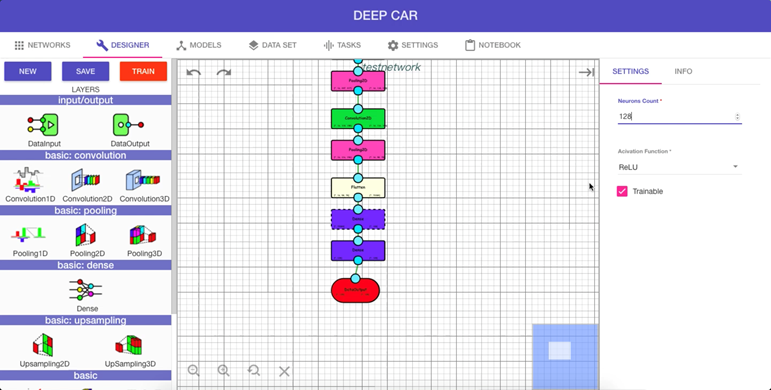Screen dimensions: 771x390
Task: Click the Neurons Count stepper arrows
Action: (737, 117)
